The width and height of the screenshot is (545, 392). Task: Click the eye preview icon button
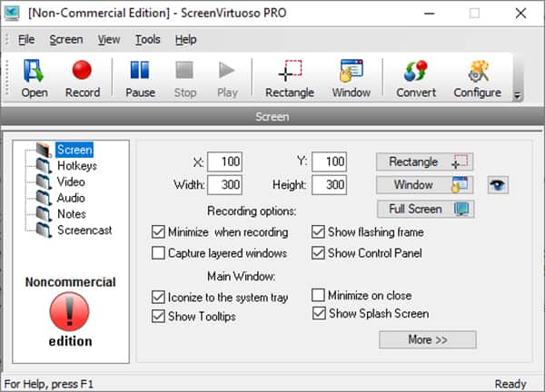[x=498, y=185]
